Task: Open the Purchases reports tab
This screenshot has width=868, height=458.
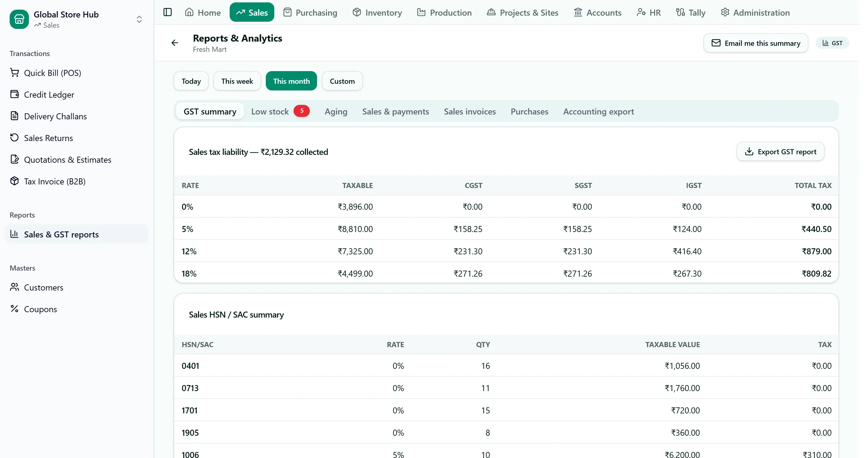Action: click(529, 111)
